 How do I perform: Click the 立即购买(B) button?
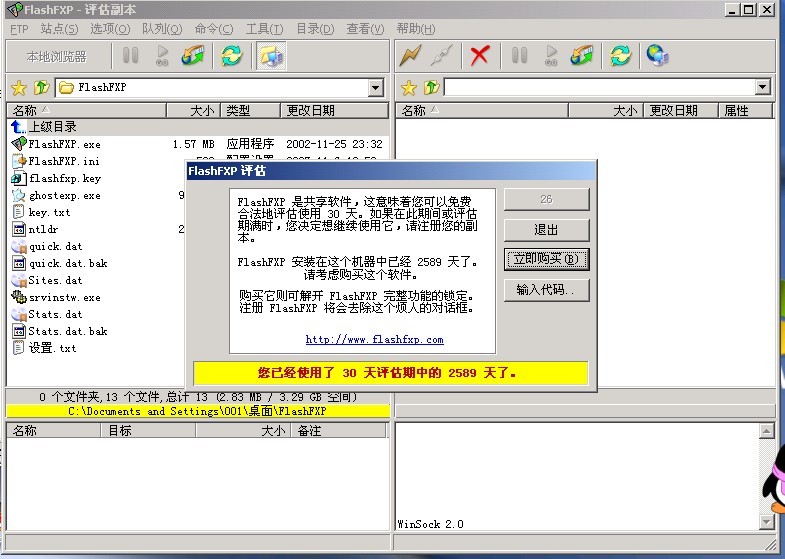[x=546, y=259]
